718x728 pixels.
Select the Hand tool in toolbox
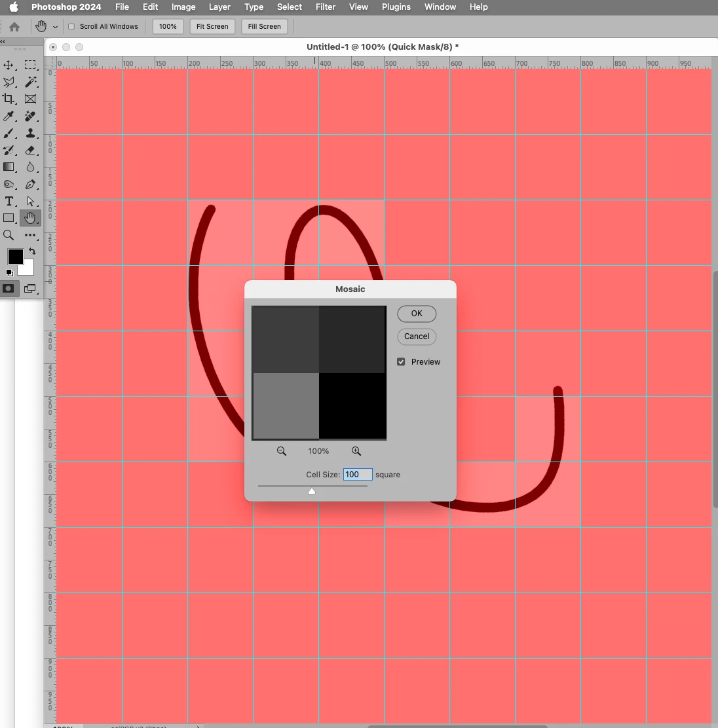coord(30,218)
